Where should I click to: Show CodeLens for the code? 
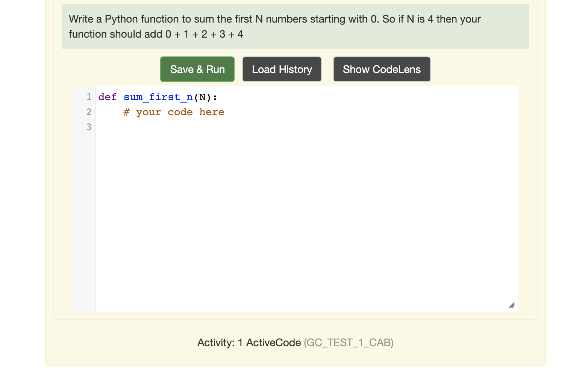(382, 69)
